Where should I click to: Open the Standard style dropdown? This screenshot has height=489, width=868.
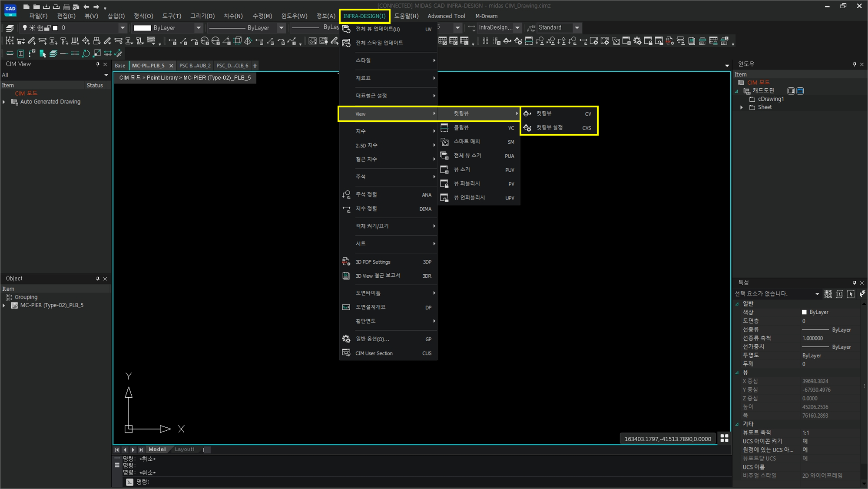click(x=577, y=28)
